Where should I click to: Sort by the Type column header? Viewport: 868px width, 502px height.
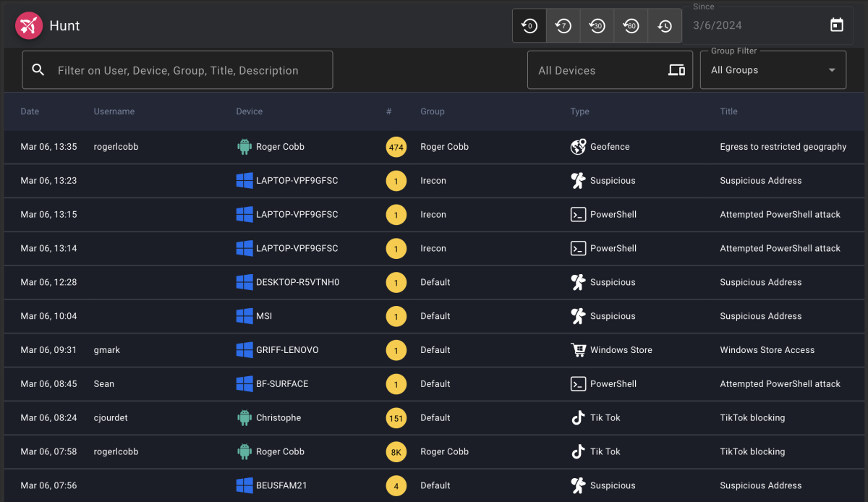tap(580, 111)
